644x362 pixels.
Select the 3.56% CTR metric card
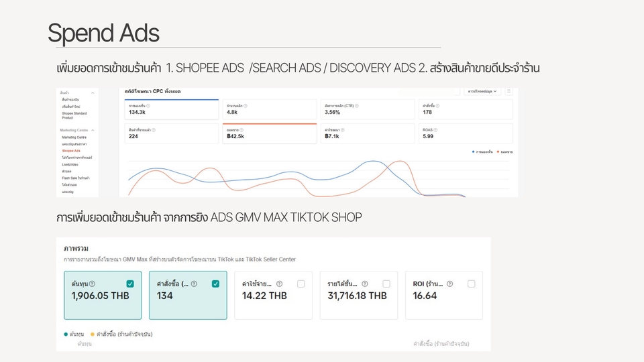coord(368,109)
